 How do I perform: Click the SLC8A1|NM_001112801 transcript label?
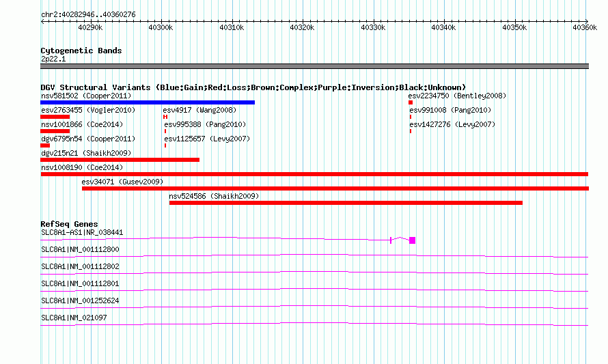tap(80, 284)
